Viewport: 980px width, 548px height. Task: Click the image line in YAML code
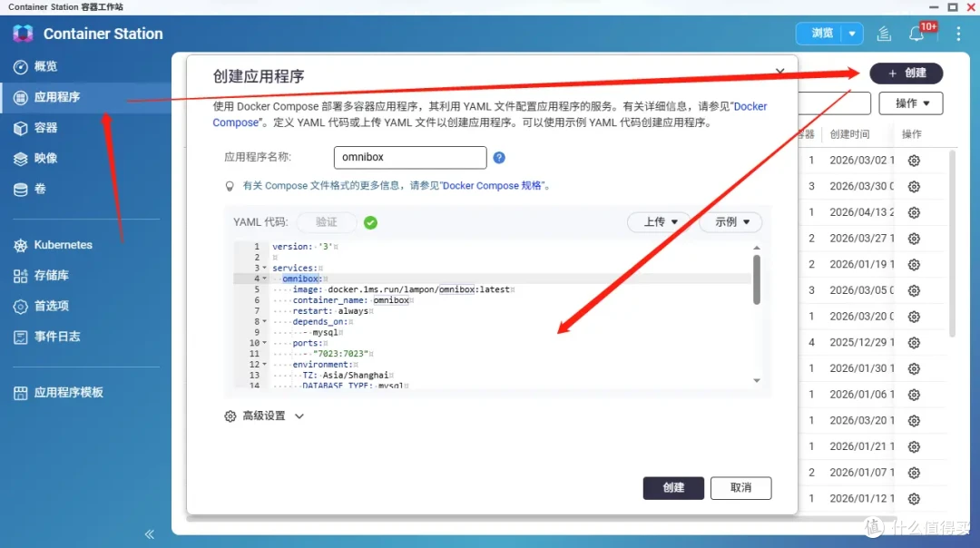404,290
